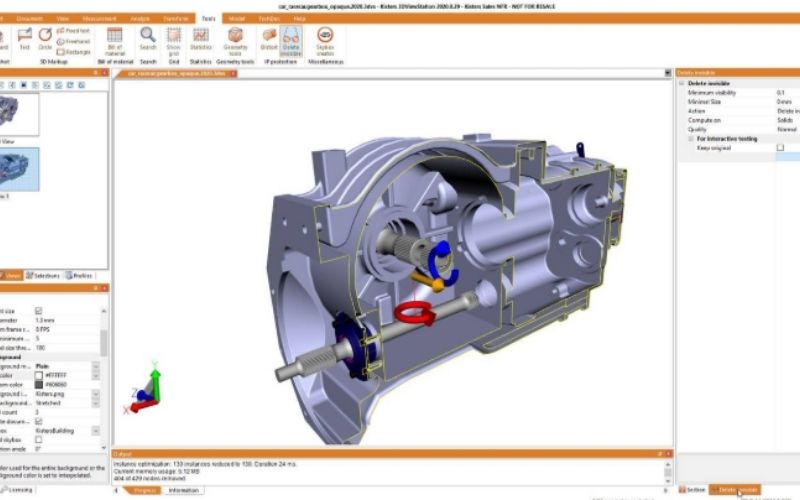Screen dimensions: 800x500
Task: Select the Circle markup tool
Action: tap(45, 39)
